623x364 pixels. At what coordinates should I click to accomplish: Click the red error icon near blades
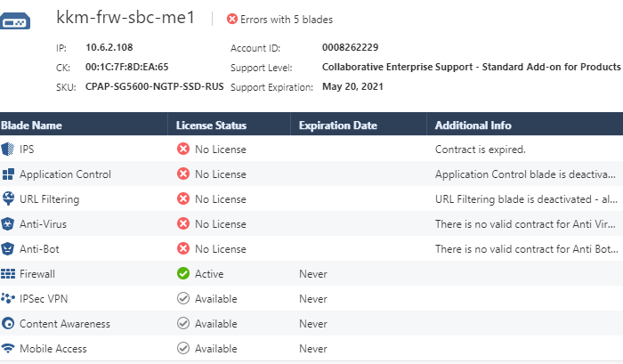232,19
